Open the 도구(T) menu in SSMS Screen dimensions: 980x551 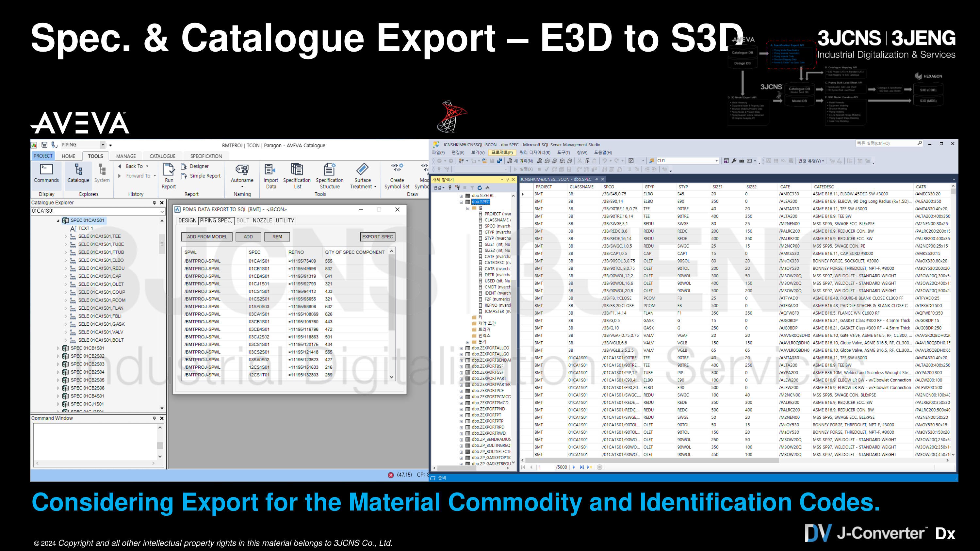coord(563,153)
